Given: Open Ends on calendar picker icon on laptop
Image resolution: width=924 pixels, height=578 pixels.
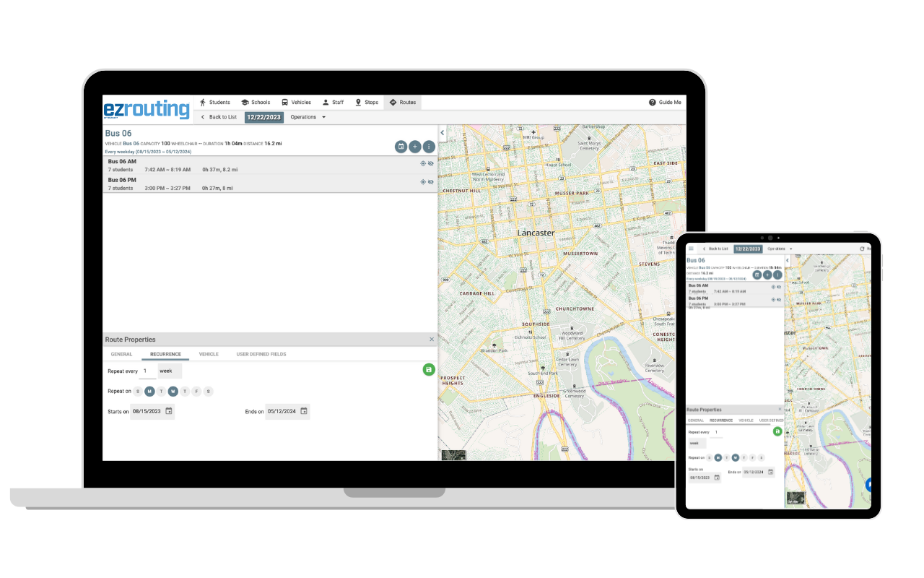Looking at the screenshot, I should tap(304, 411).
